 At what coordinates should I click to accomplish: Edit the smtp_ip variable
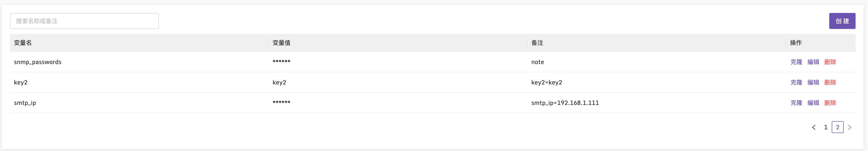[x=813, y=103]
